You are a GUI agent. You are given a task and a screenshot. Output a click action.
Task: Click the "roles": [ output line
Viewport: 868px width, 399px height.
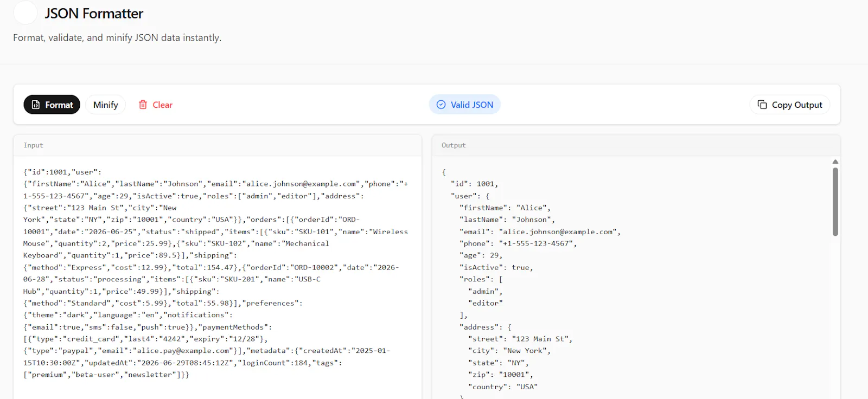click(481, 279)
